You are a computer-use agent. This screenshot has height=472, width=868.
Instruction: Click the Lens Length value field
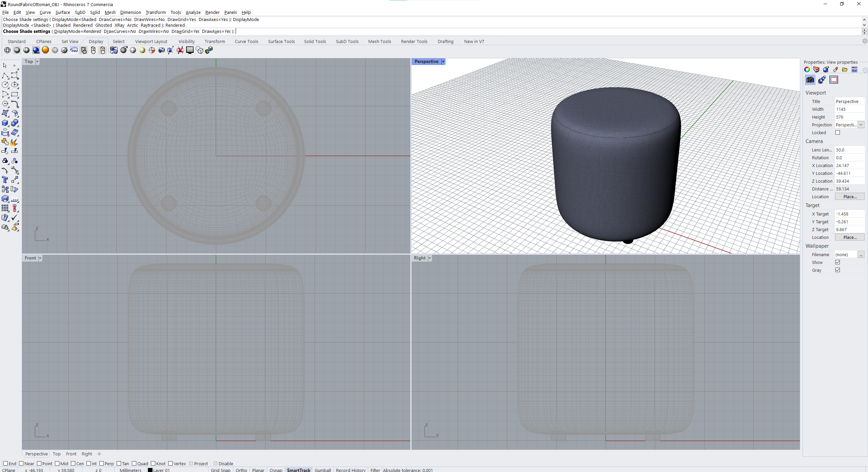pyautogui.click(x=849, y=150)
